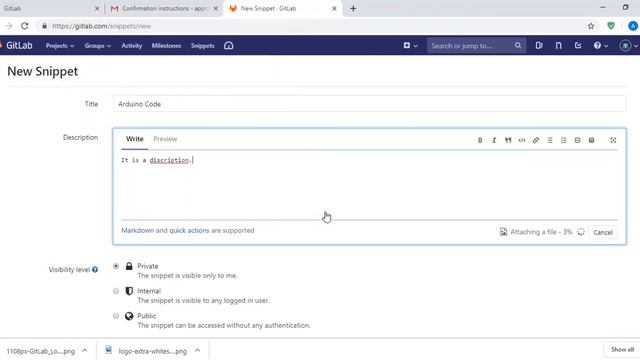Select the Internal visibility radio button
The image size is (640, 360).
[x=116, y=291]
